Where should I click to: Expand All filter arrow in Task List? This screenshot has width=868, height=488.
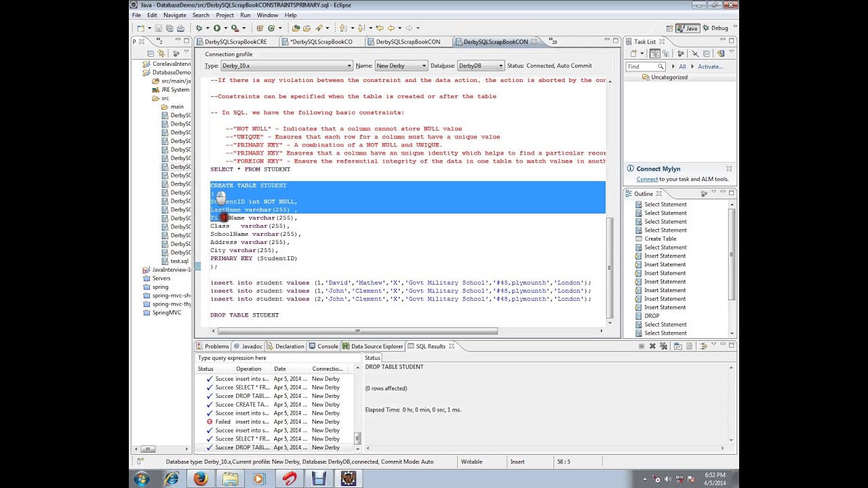(673, 66)
